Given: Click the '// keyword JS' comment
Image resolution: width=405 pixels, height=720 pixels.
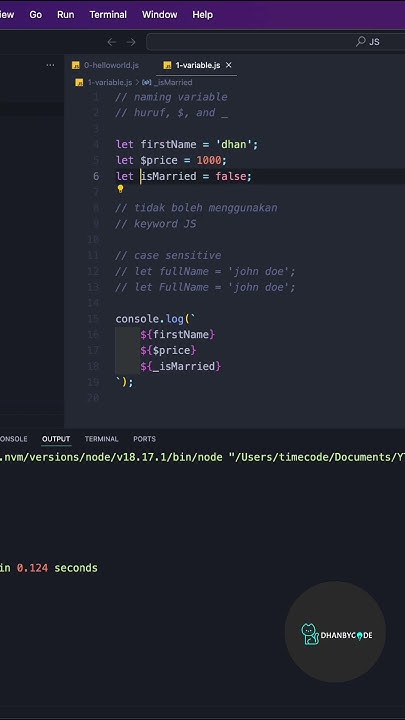Looking at the screenshot, I should 156,224.
